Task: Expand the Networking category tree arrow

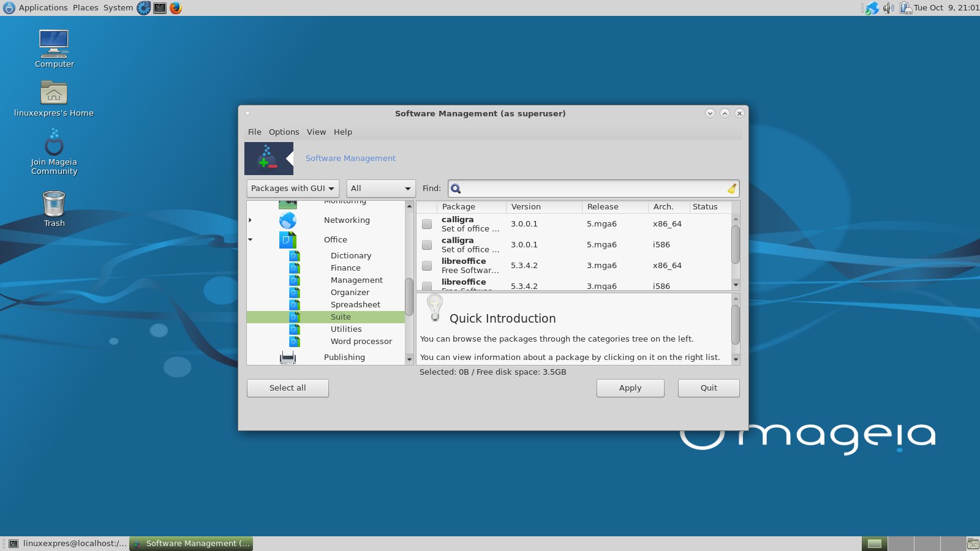Action: tap(250, 220)
